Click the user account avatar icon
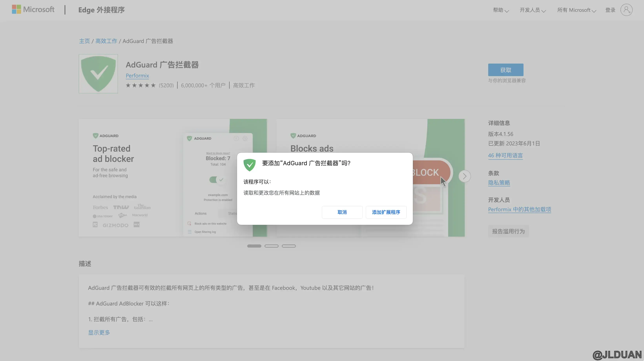This screenshot has width=644, height=361. pyautogui.click(x=626, y=10)
